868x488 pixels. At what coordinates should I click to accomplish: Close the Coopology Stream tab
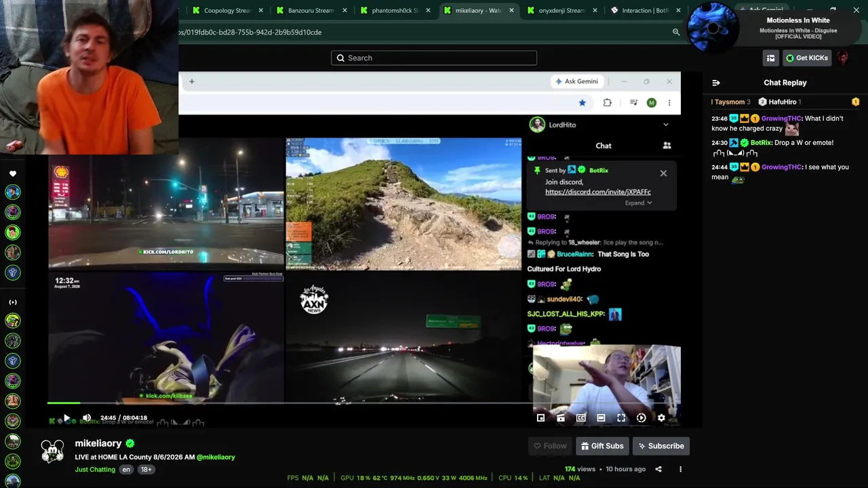coord(261,10)
